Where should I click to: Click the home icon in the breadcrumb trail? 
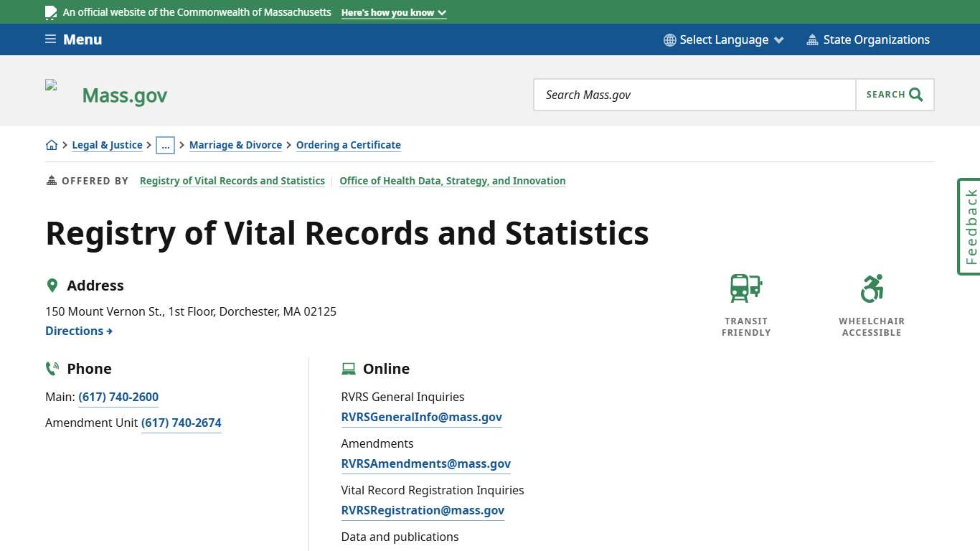coord(51,144)
